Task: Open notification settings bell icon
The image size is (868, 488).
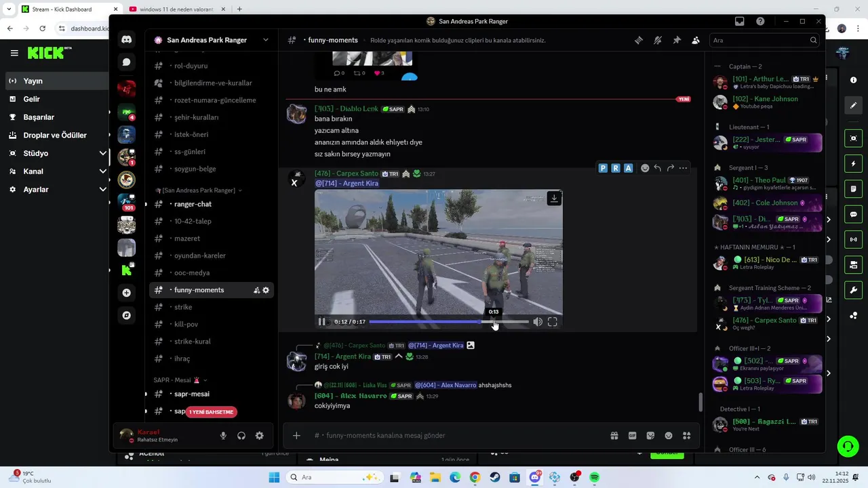Action: (657, 41)
